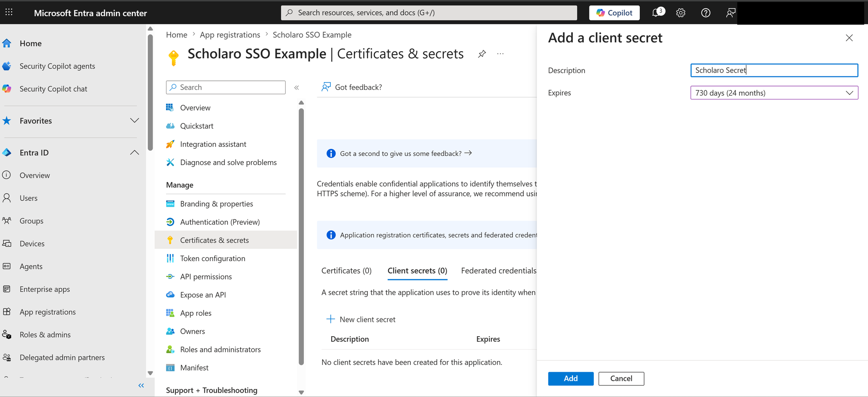Image resolution: width=868 pixels, height=397 pixels.
Task: Click the New client secret link
Action: pyautogui.click(x=361, y=319)
